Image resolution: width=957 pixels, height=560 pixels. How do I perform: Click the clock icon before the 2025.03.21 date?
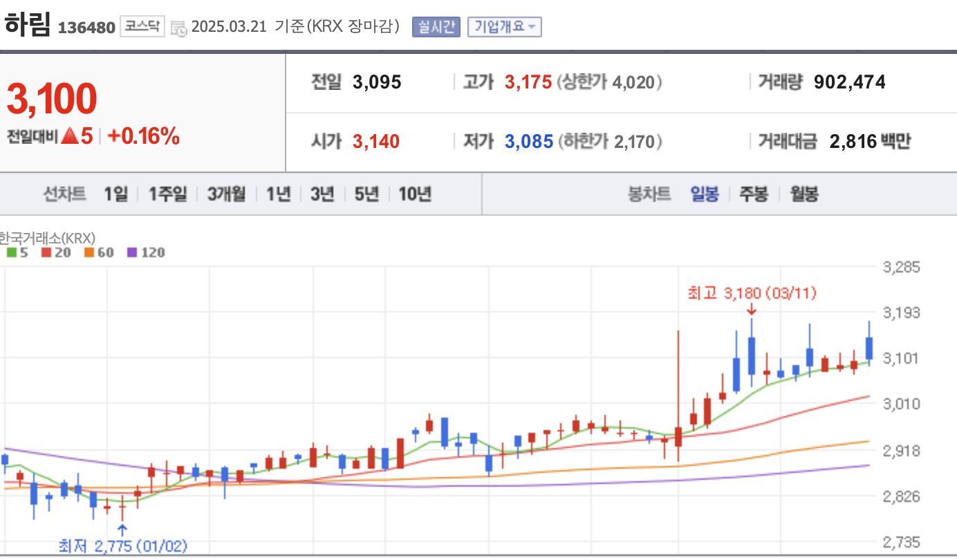click(178, 28)
